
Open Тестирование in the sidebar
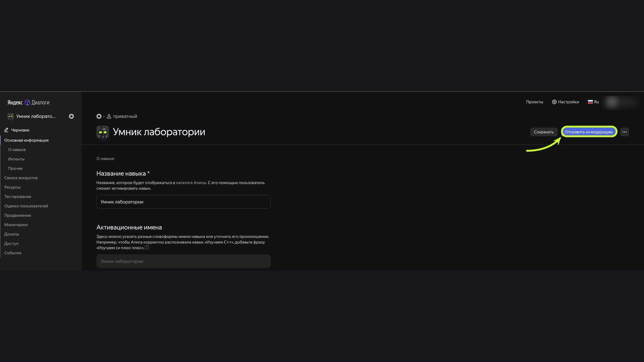point(18,197)
